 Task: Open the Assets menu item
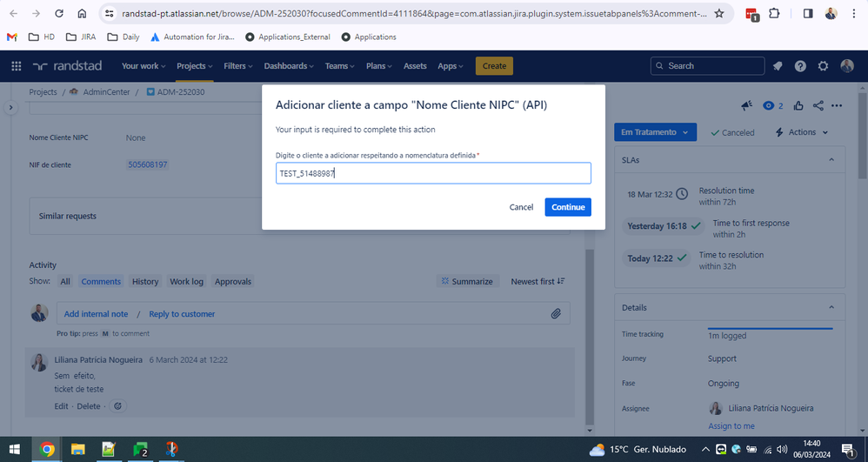[415, 66]
